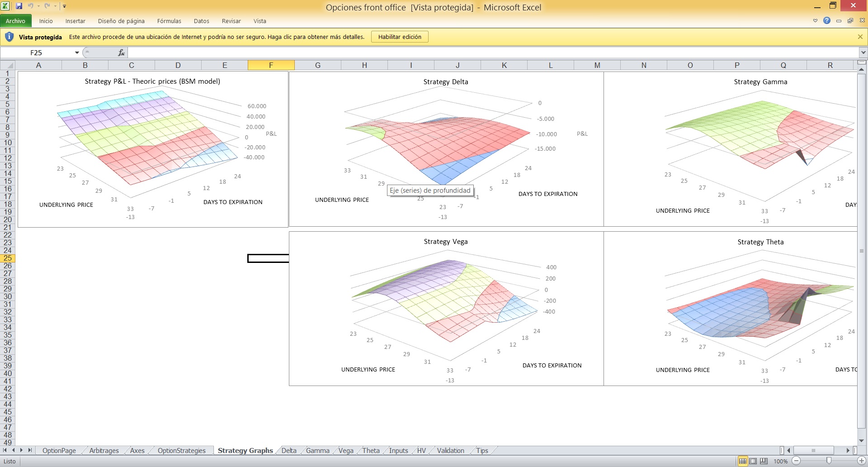Open the Vista ribbon tab
Screen dimensions: 868x467
[x=259, y=21]
